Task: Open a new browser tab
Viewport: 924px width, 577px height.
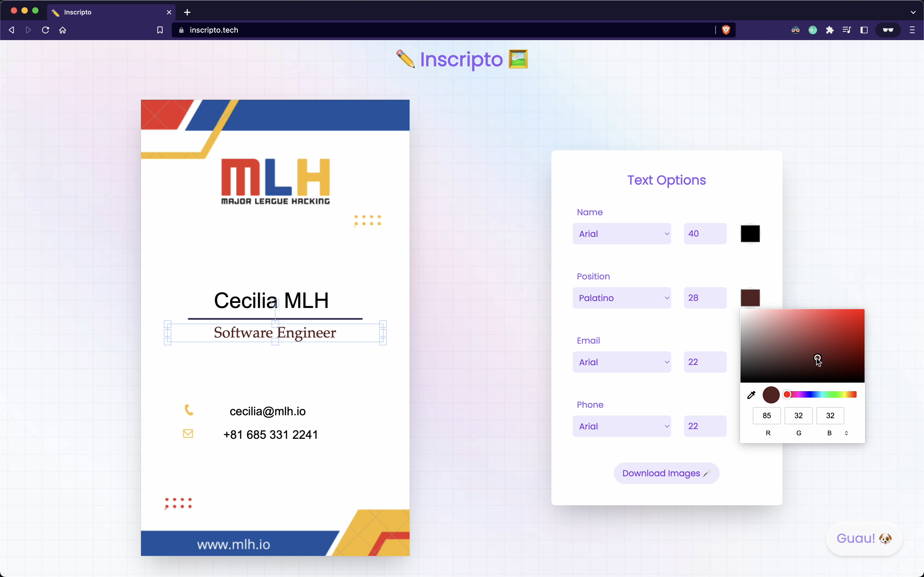Action: 187,12
